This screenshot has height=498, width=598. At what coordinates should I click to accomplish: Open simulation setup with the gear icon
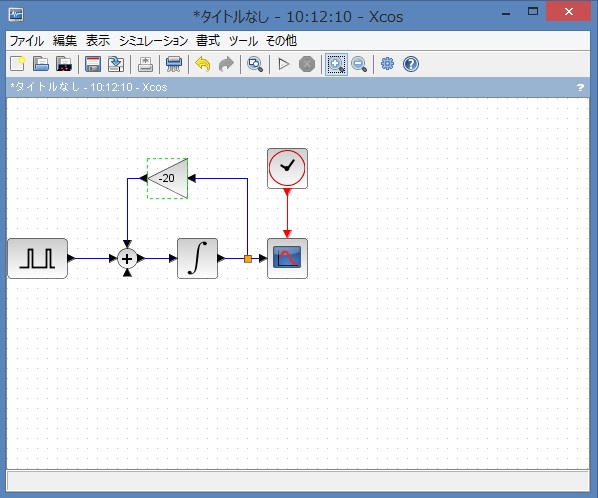coord(387,63)
